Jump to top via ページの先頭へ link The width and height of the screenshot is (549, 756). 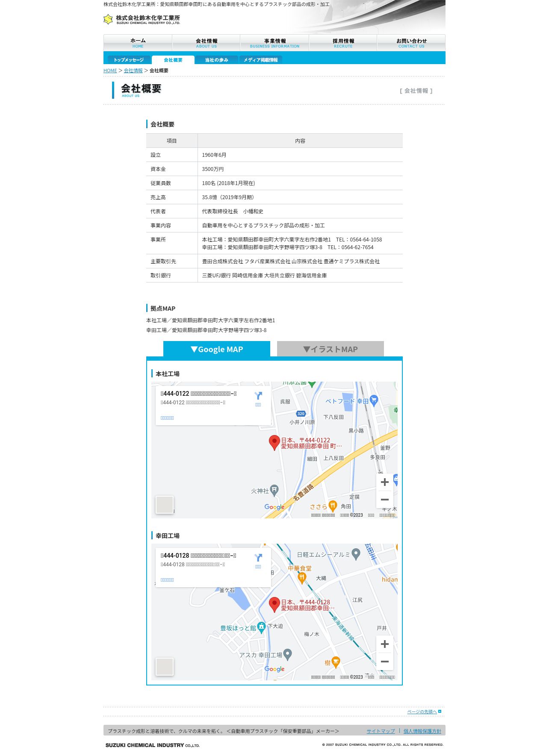point(422,712)
